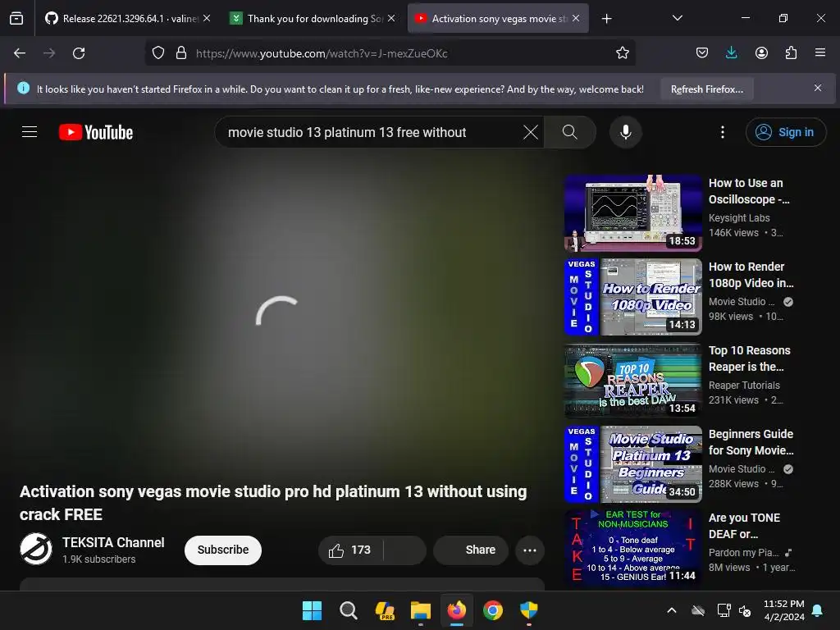
Task: Like the video with thumbs up
Action: tap(350, 550)
